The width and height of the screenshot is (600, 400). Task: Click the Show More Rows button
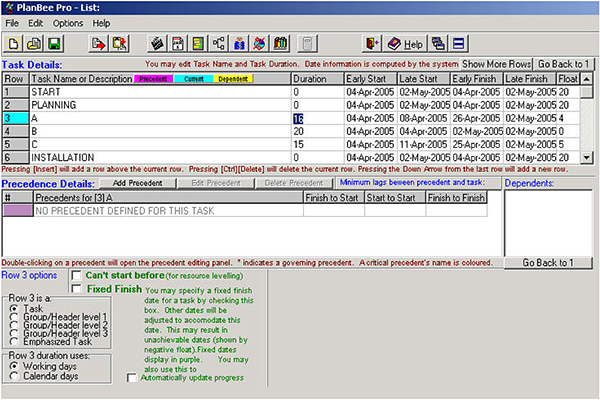496,64
